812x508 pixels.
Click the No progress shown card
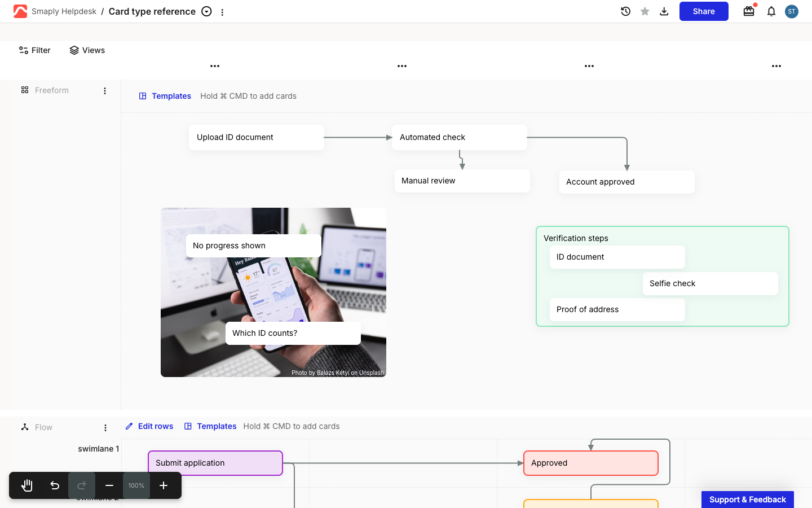[x=254, y=246]
